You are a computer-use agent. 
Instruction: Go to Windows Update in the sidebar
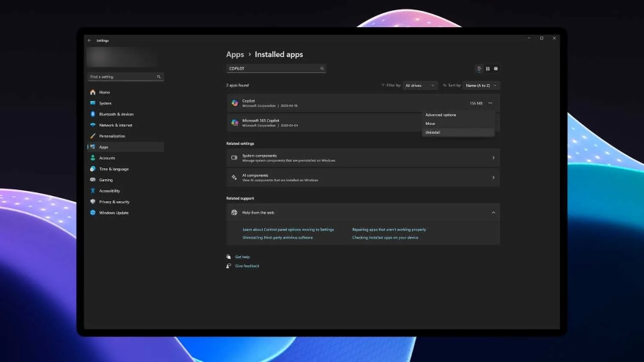coord(113,213)
